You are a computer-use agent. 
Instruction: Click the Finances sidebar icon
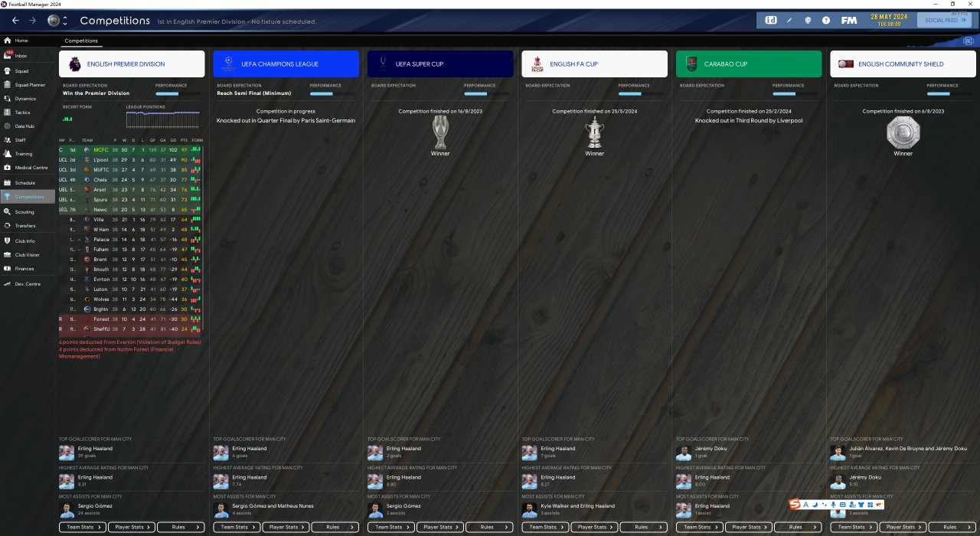click(8, 269)
